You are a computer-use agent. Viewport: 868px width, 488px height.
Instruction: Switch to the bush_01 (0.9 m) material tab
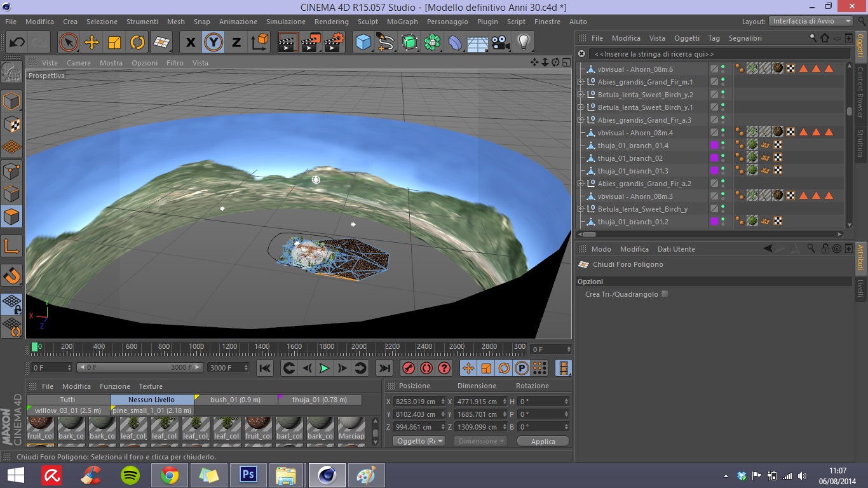pos(235,400)
